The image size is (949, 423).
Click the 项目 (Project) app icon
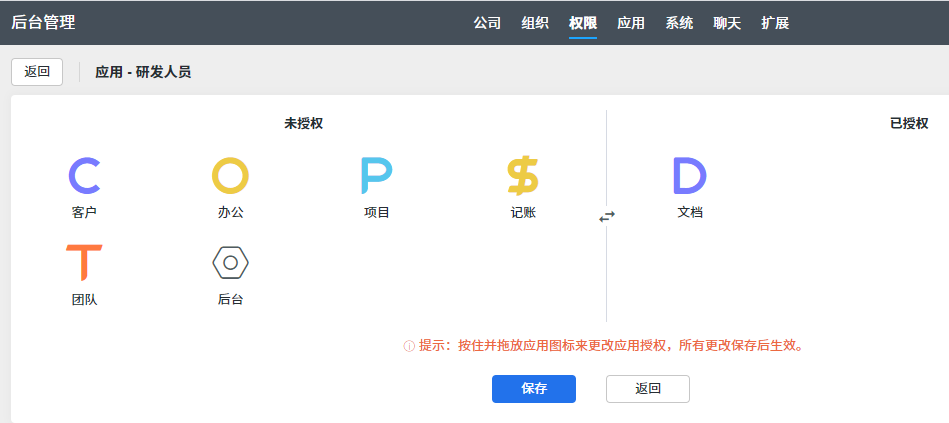coord(376,176)
